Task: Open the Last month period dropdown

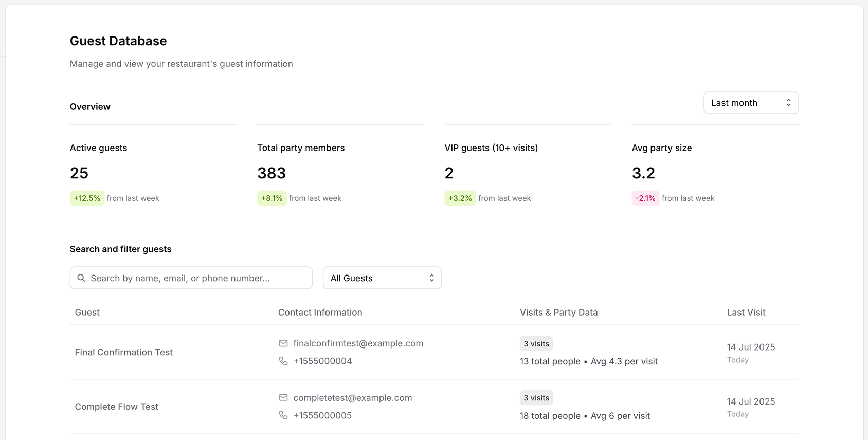Action: pos(750,103)
